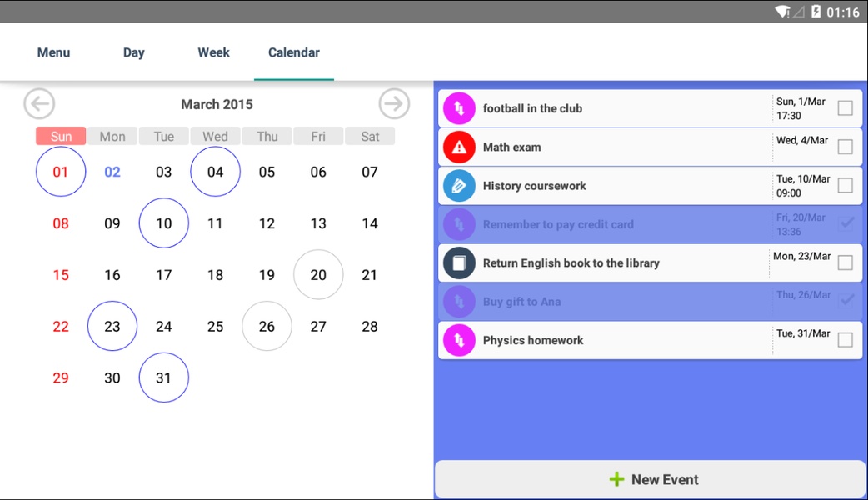868x500 pixels.
Task: Click icon of Remember to pay credit card
Action: pos(459,224)
